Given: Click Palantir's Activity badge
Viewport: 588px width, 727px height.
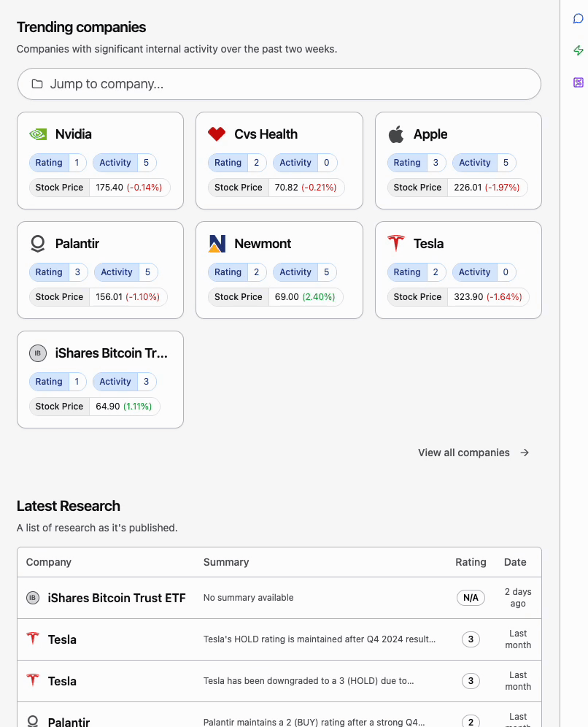Looking at the screenshot, I should 126,272.
